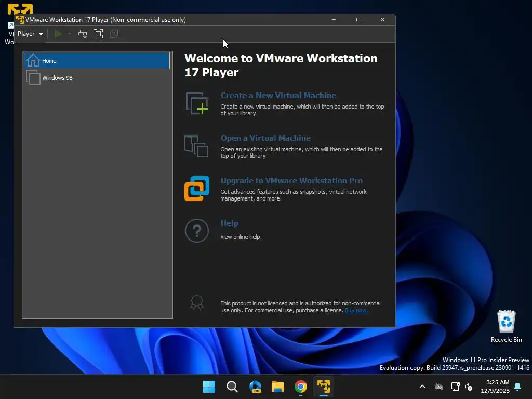Click the license ribbon badge icon
This screenshot has width=532, height=399.
[x=197, y=302]
